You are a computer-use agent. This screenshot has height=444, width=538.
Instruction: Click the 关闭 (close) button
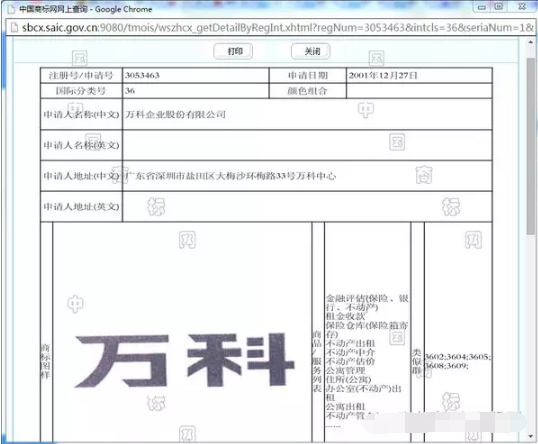[311, 51]
